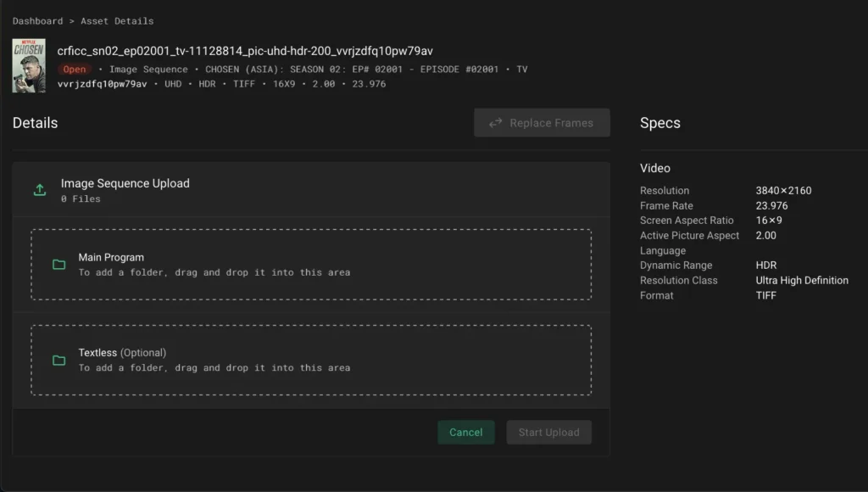Click the Main Program folder icon
Screen dimensions: 868x492
pyautogui.click(x=58, y=265)
